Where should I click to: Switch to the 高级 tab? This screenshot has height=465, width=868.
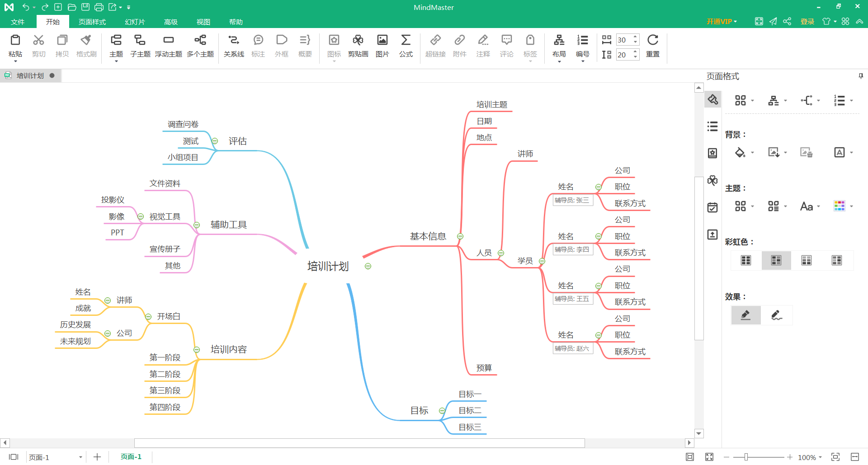coord(171,22)
